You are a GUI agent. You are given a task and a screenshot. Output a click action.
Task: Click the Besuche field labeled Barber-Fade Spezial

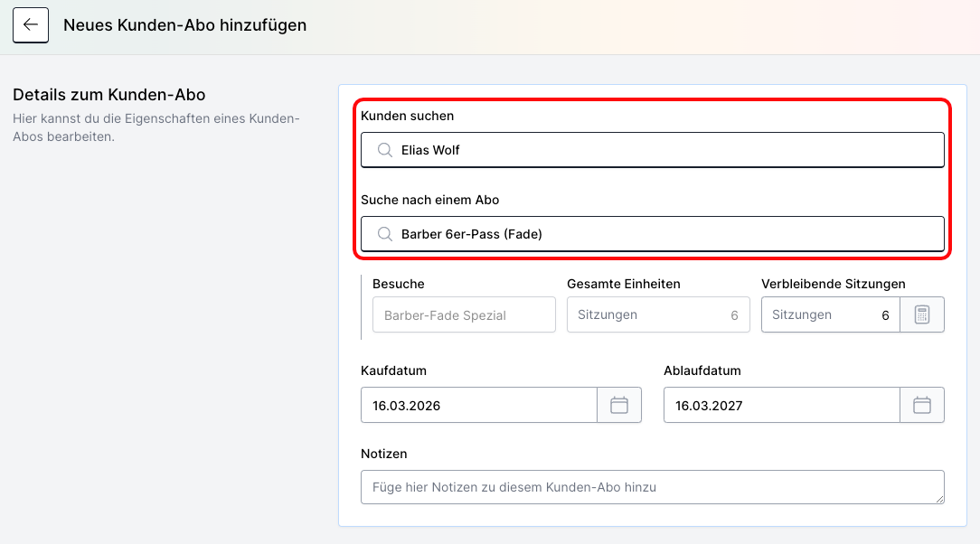point(464,314)
